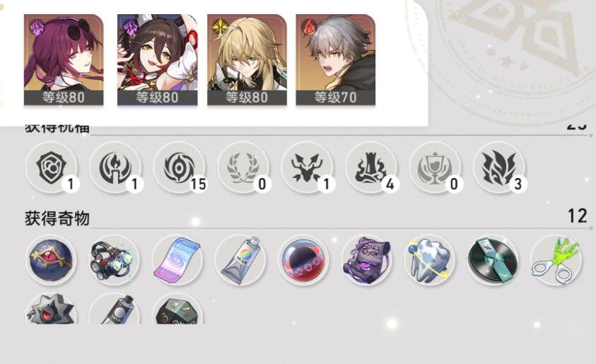The height and width of the screenshot is (364, 596).
Task: Open the laurel wreath blessing with count 0
Action: click(x=243, y=168)
